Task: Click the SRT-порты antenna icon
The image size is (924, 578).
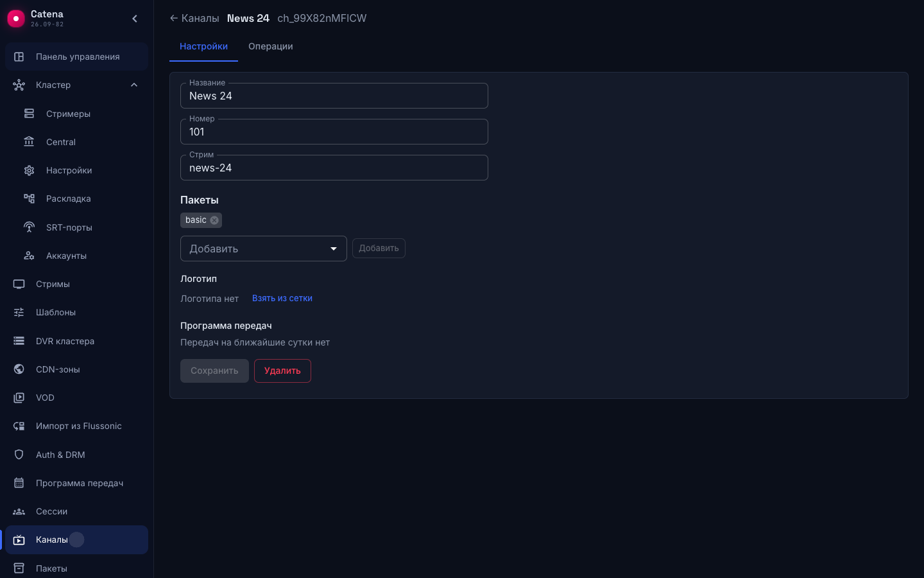Action: (30, 227)
